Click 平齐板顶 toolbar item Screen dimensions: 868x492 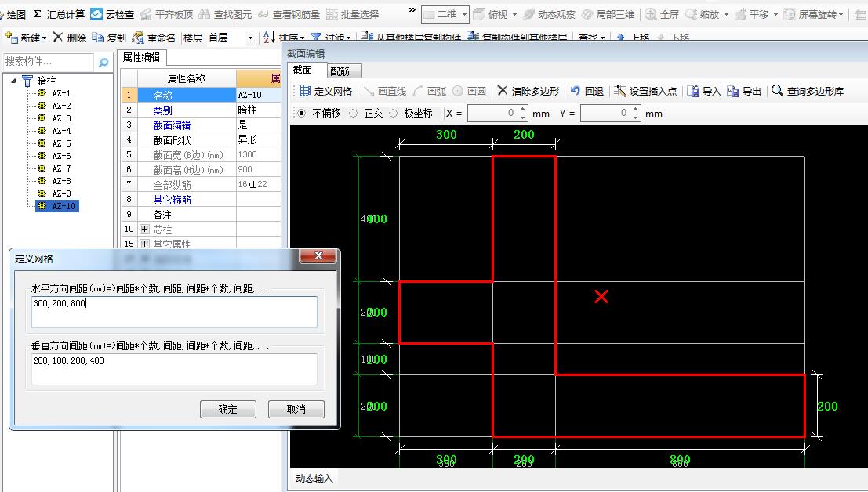click(x=167, y=14)
